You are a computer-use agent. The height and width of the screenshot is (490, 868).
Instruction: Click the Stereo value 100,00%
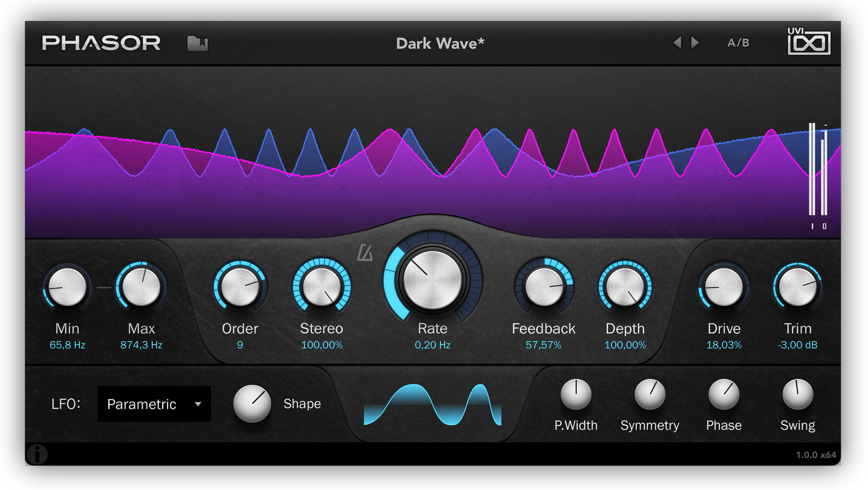pyautogui.click(x=321, y=345)
